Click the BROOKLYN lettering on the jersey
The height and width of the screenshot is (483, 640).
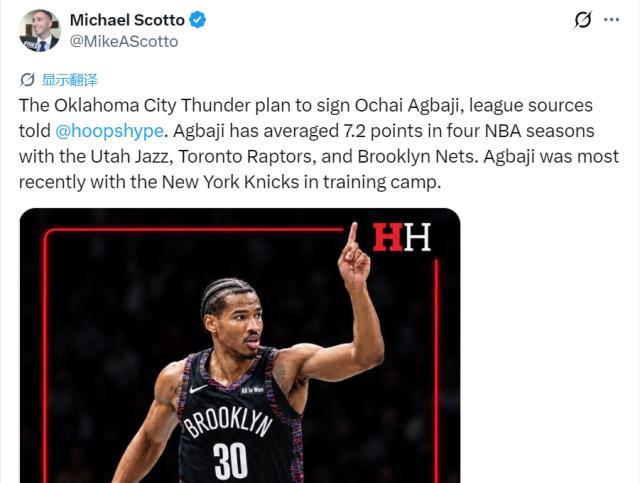pos(227,423)
